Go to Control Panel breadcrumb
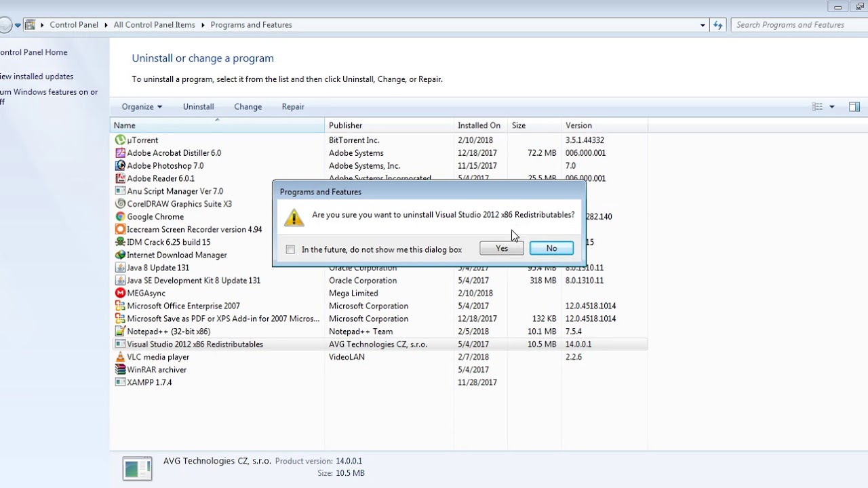 coord(74,25)
